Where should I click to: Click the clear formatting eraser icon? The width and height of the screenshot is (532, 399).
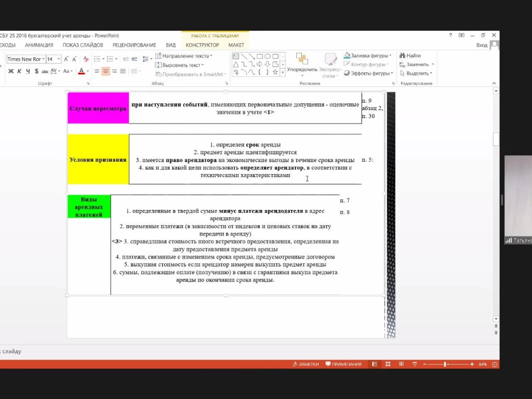point(87,59)
